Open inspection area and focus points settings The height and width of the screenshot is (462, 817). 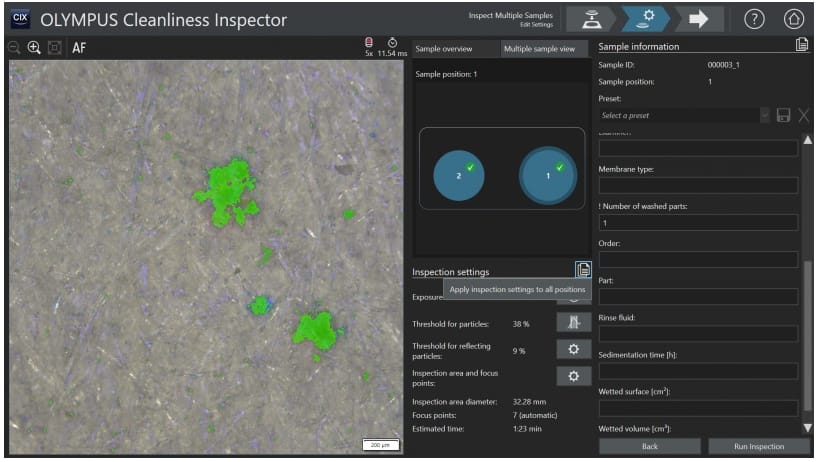[x=573, y=376]
